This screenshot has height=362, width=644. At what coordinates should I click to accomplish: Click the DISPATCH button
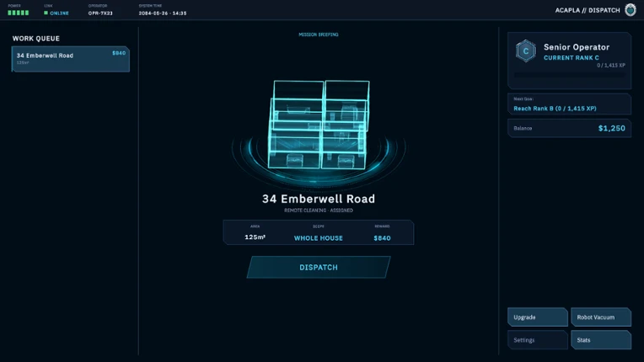319,268
